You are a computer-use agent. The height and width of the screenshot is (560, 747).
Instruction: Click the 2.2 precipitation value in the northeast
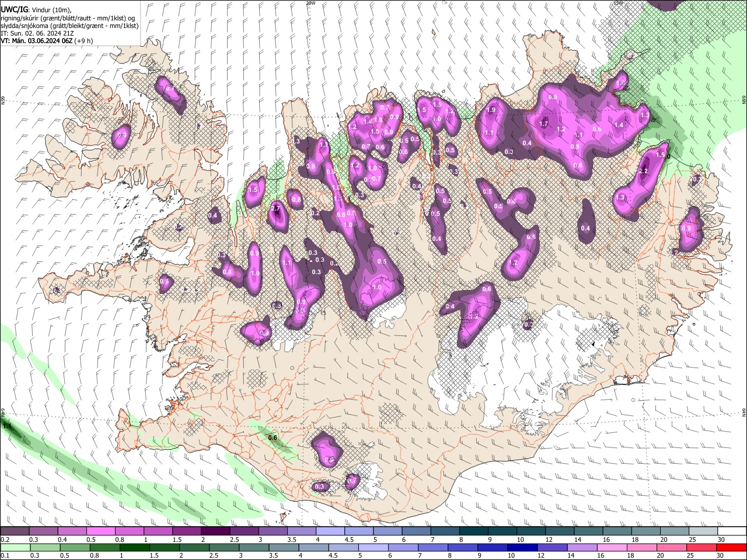tap(644, 171)
